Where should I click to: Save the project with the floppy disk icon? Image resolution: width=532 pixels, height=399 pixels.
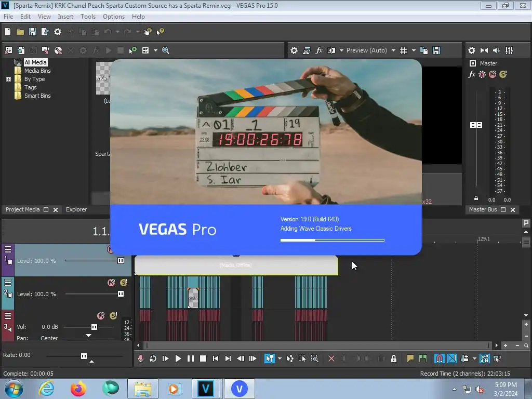point(33,32)
